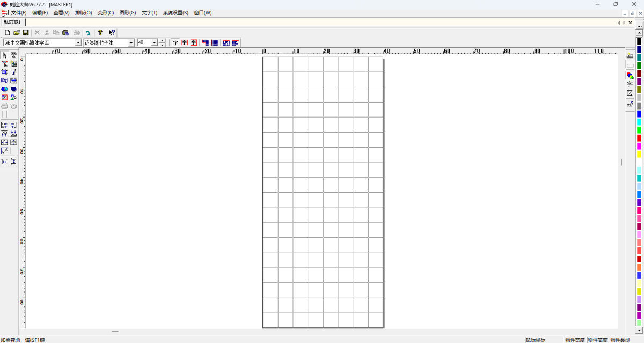Open the 文件(F) menu
Viewport: 644px width, 343px height.
coord(19,13)
